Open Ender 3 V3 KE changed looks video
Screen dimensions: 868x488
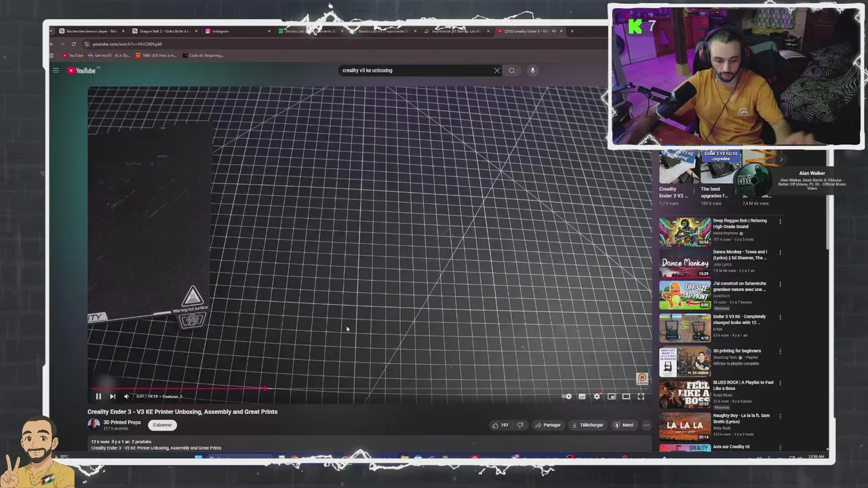[x=685, y=327]
